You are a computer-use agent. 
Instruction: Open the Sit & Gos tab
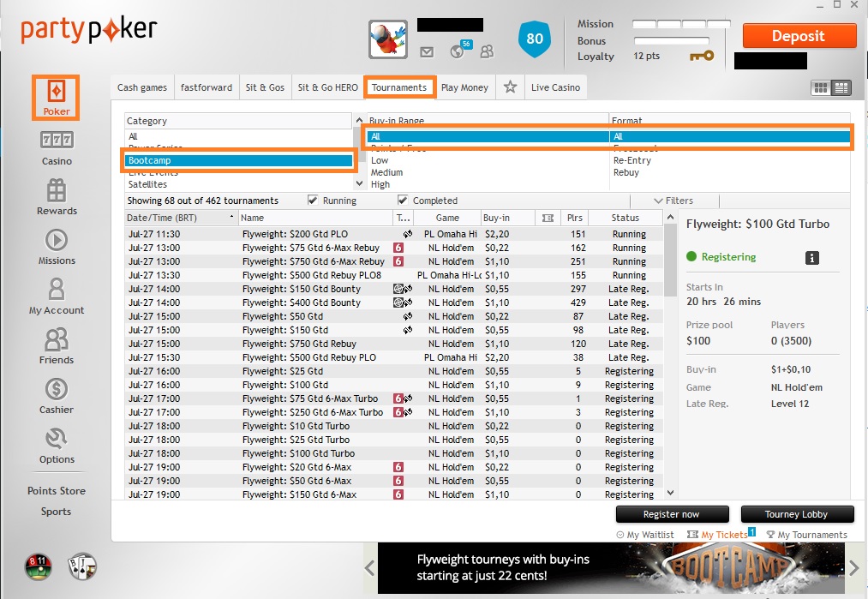(265, 87)
